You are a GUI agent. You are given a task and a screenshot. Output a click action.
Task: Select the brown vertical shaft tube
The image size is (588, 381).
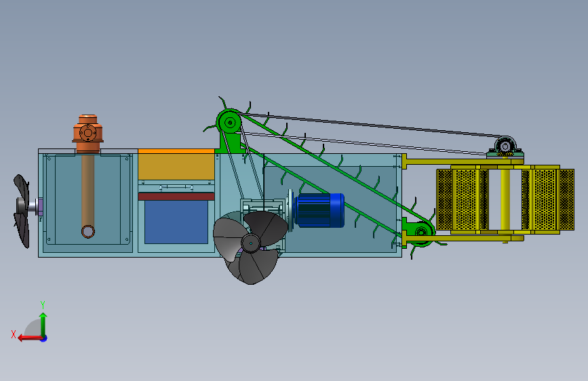pyautogui.click(x=87, y=195)
